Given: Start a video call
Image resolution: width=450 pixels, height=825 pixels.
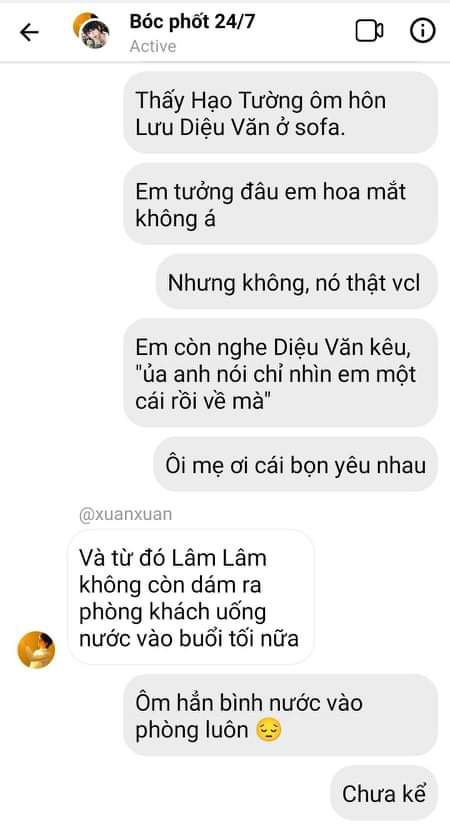Looking at the screenshot, I should coord(369,31).
